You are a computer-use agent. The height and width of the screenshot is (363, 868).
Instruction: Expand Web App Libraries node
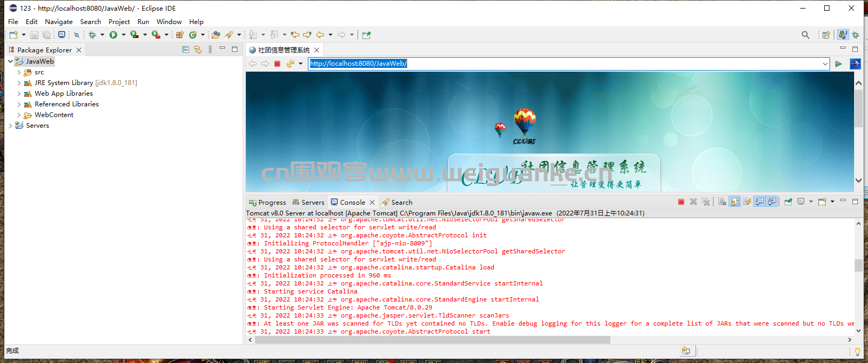pyautogui.click(x=19, y=94)
